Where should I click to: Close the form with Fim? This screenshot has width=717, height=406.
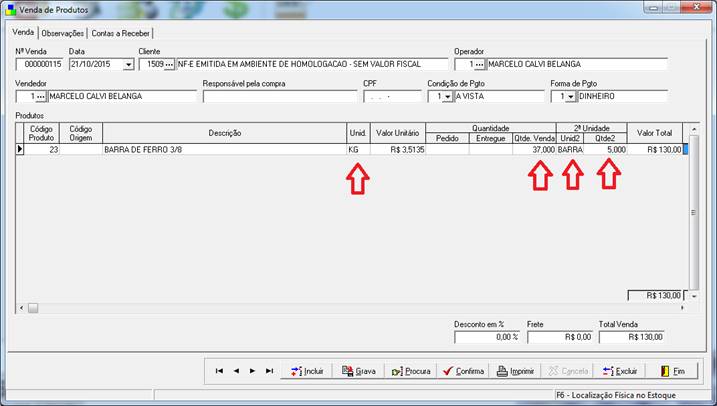(672, 371)
